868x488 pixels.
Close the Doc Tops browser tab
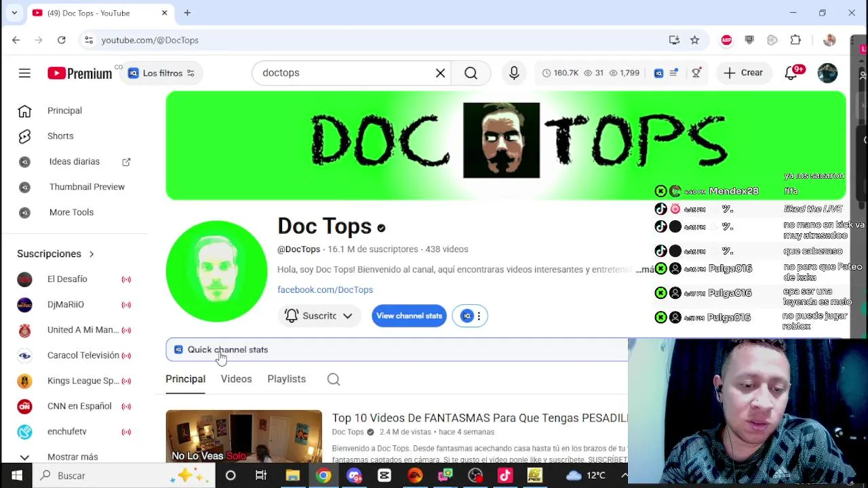click(164, 13)
